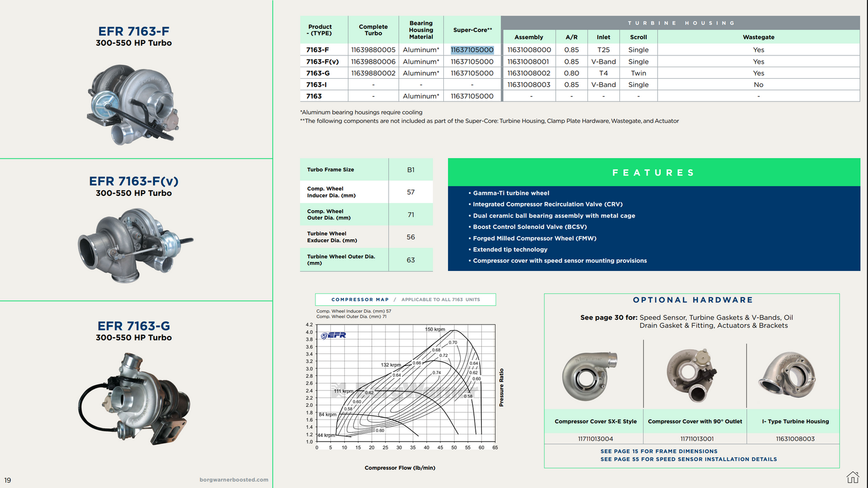Click turbine housing assembly number 11631008000
Viewport: 868px width, 488px height.
tap(529, 50)
